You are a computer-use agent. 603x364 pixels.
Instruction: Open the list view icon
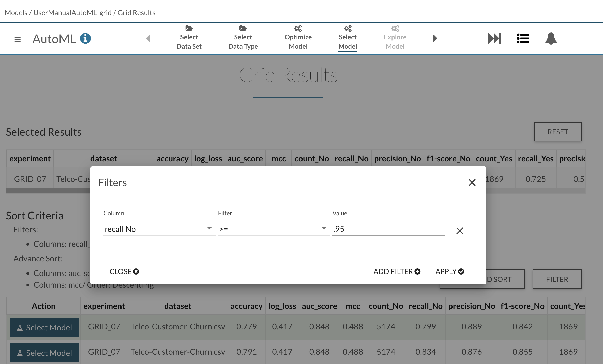[523, 38]
